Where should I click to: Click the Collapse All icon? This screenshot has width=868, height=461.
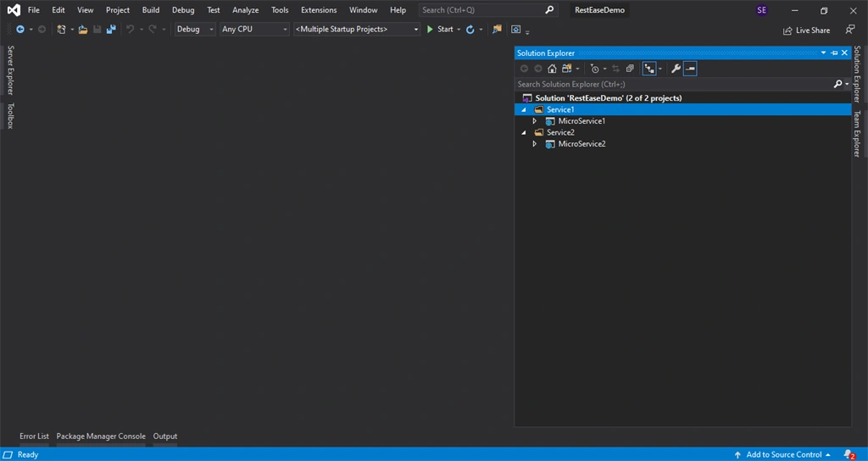coord(630,69)
